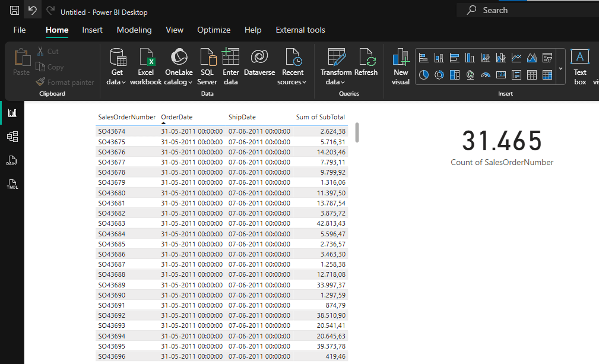Insert a pie chart visual
Screen dimensions: 599x364
pos(424,75)
